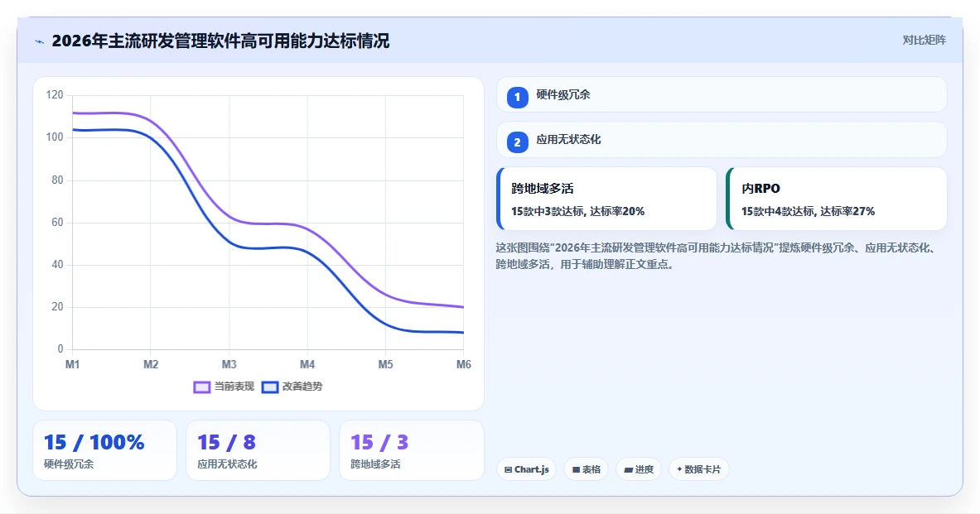This screenshot has width=980, height=514.
Task: Select the 内RPO card
Action: 836,199
